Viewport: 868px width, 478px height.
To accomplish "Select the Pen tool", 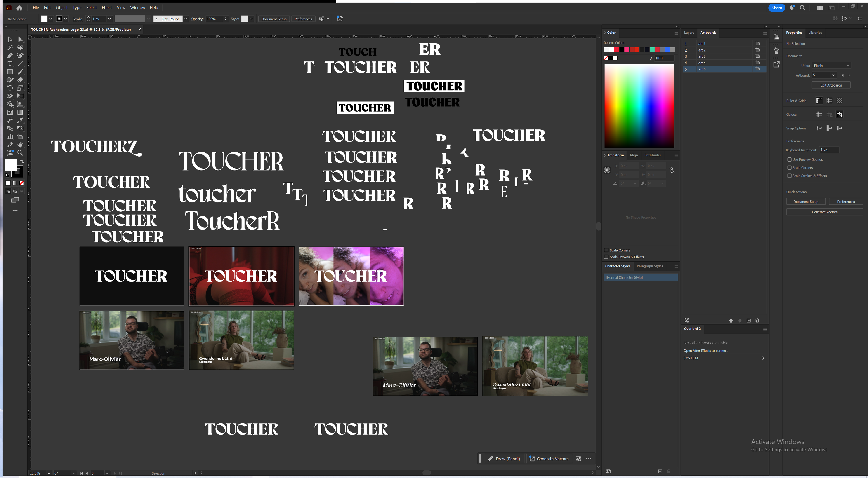I will point(10,56).
